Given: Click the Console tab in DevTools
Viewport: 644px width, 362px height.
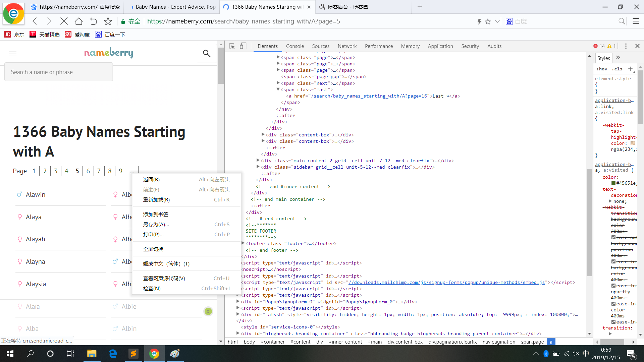Looking at the screenshot, I should coord(294,46).
